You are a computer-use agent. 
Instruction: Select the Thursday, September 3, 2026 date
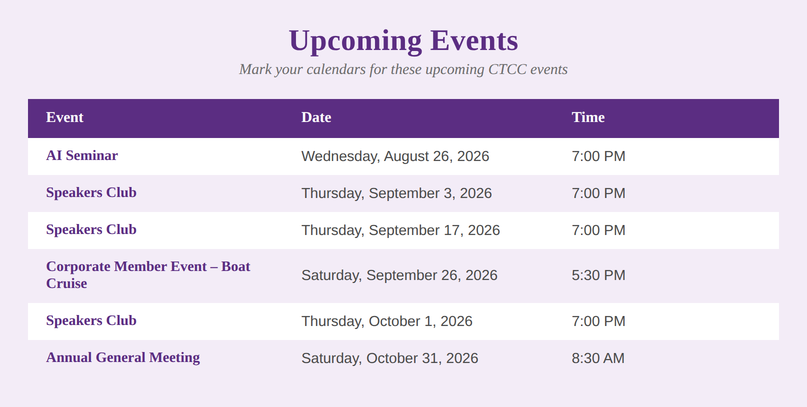pyautogui.click(x=396, y=193)
